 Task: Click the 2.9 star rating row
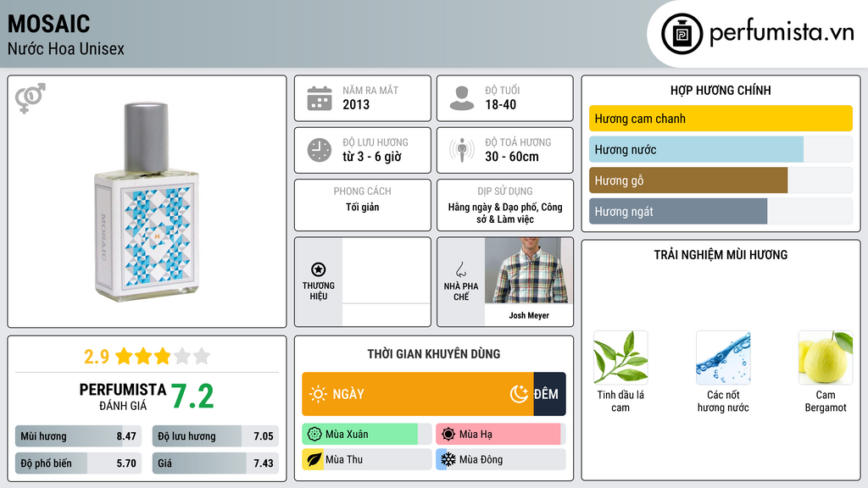[147, 356]
